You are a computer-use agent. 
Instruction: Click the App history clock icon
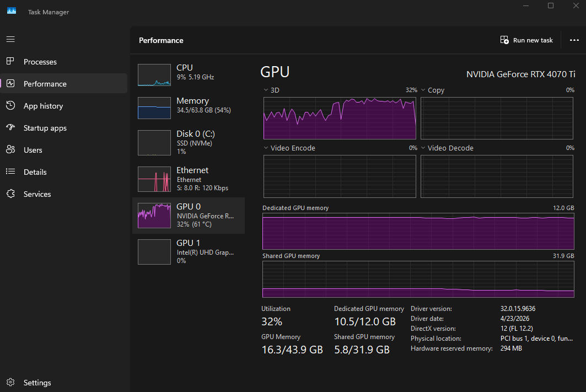pos(10,105)
